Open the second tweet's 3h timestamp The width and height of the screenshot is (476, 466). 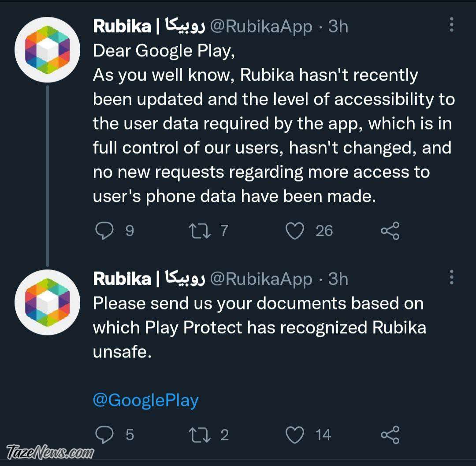point(338,279)
